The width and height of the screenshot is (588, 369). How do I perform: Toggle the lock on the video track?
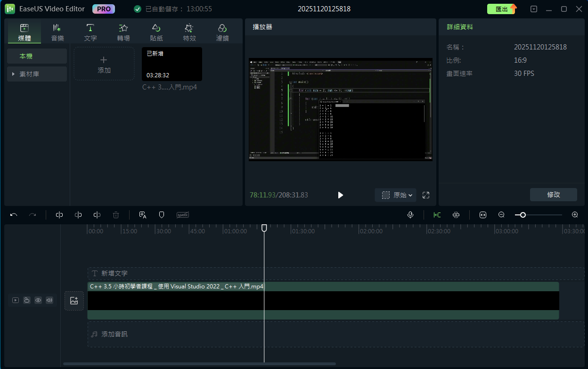click(x=27, y=300)
